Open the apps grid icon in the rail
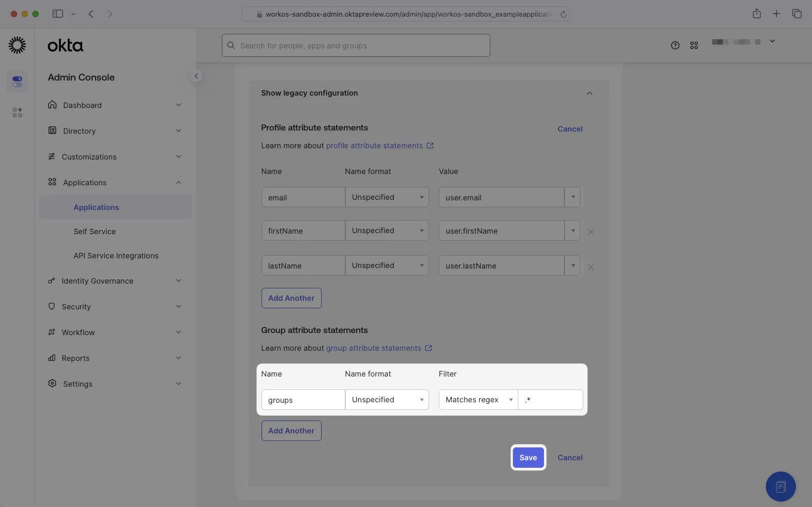The image size is (812, 507). coord(17,112)
